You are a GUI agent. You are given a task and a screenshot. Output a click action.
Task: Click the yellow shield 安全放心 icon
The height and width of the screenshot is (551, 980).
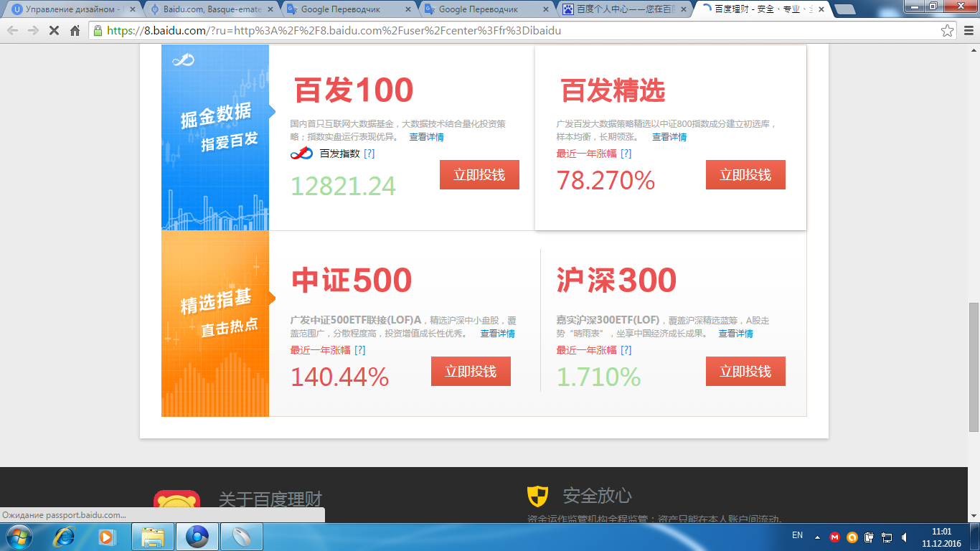point(537,496)
